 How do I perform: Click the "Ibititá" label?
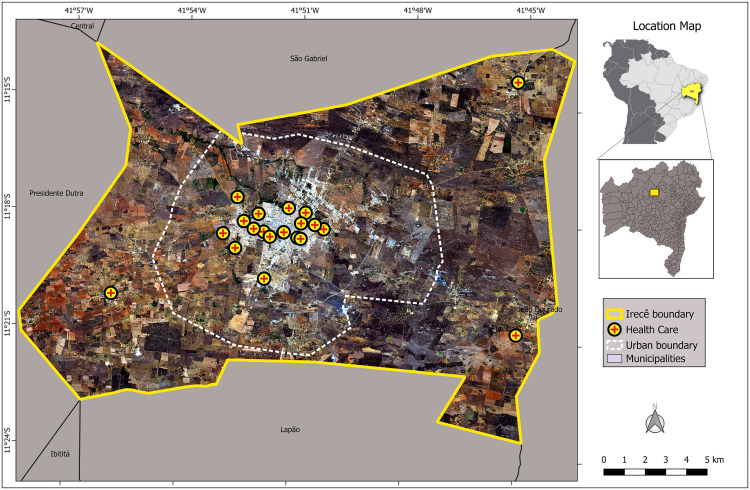coord(60,454)
